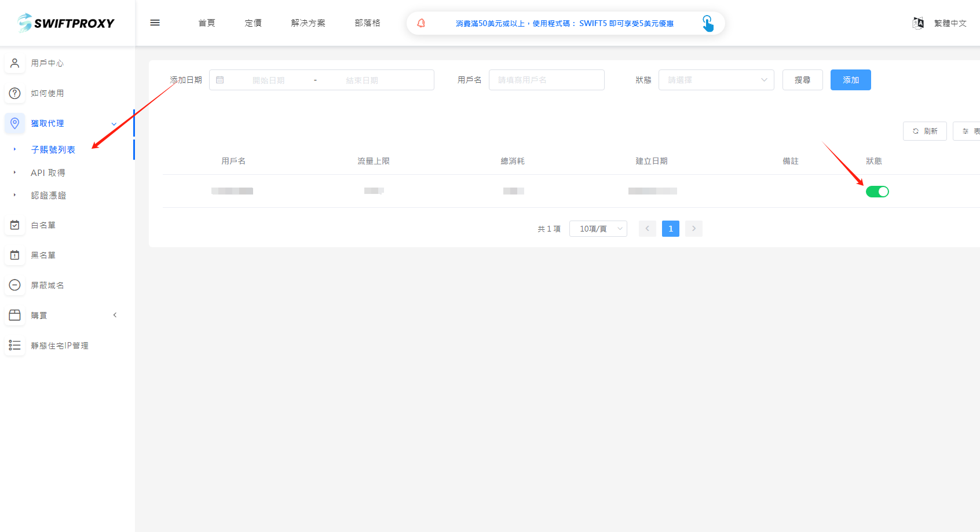The image size is (980, 532).
Task: Click the 用戶名 username input field
Action: [546, 80]
